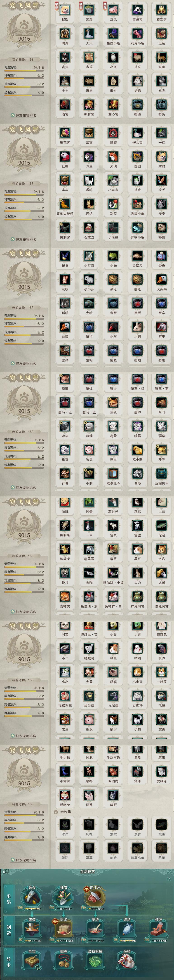Open the 生活技艺 panel help question mark
Viewport: 174px width, 980px height.
169,879
